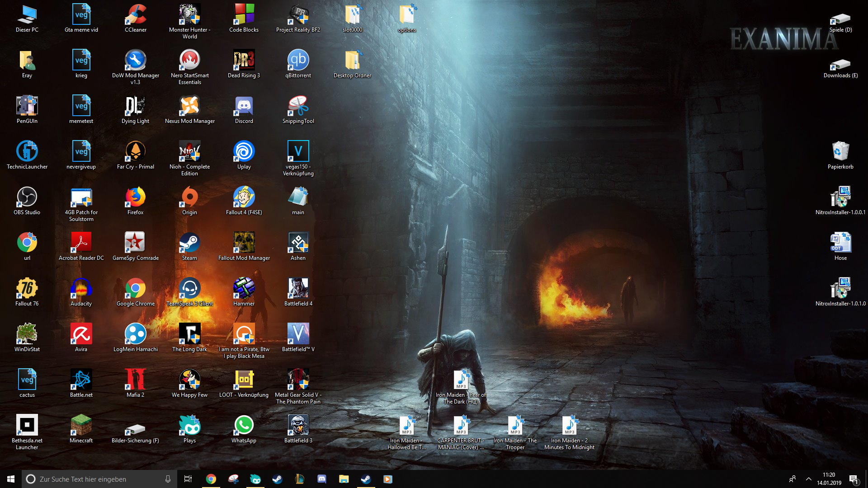The height and width of the screenshot is (488, 868).
Task: Select the Minecraft desktop icon
Action: pos(81,429)
